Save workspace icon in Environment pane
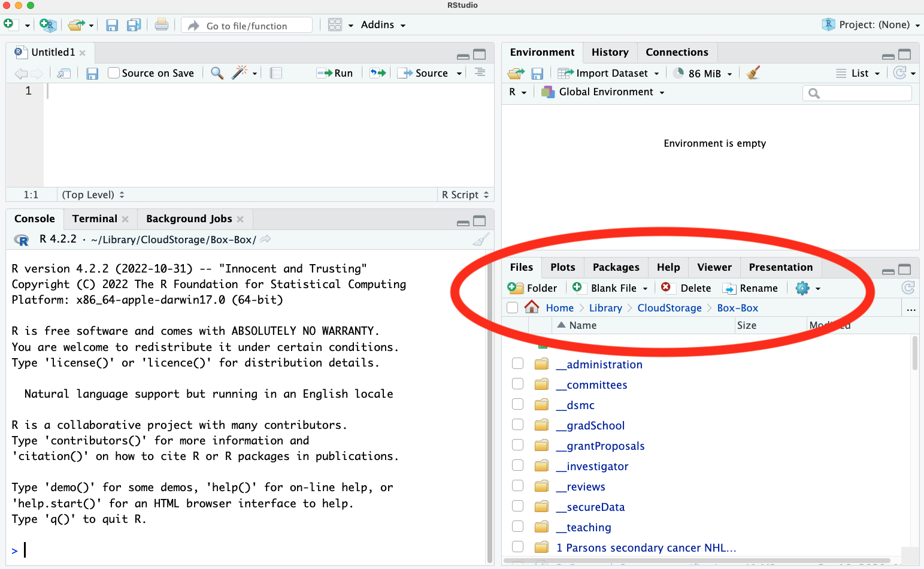 tap(537, 73)
